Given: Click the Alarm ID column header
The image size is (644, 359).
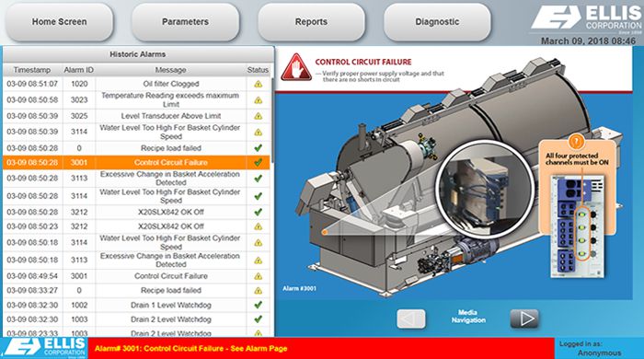Looking at the screenshot, I should click(x=78, y=70).
